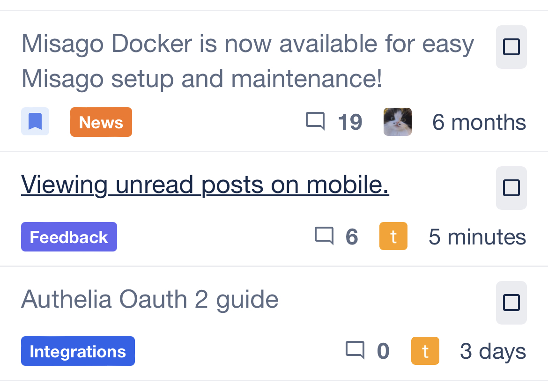Click the orange 't' avatar next to 3 days
Screen dimensions: 548x392
tap(425, 350)
